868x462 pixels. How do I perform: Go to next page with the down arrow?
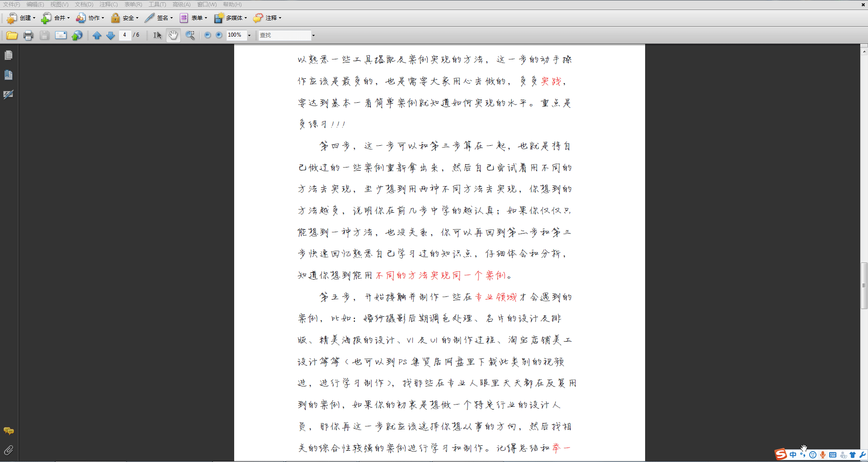click(x=110, y=35)
